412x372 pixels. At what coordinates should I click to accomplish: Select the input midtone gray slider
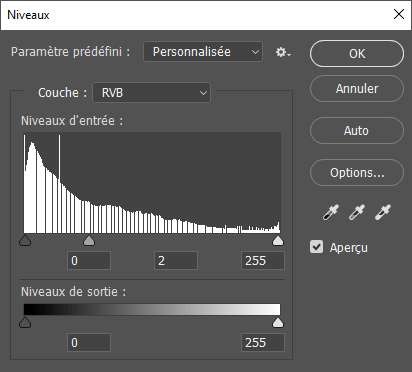tap(89, 240)
